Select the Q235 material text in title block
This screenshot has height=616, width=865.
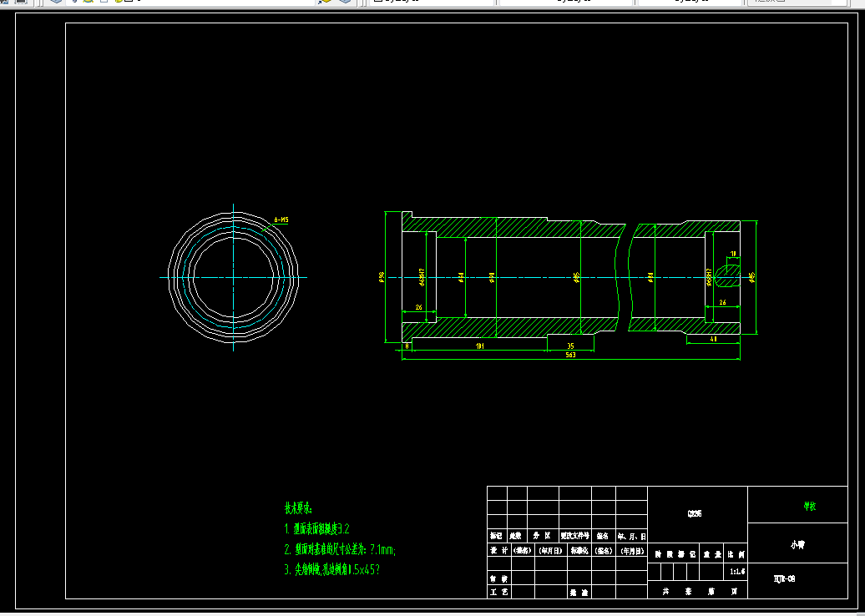pyautogui.click(x=695, y=513)
